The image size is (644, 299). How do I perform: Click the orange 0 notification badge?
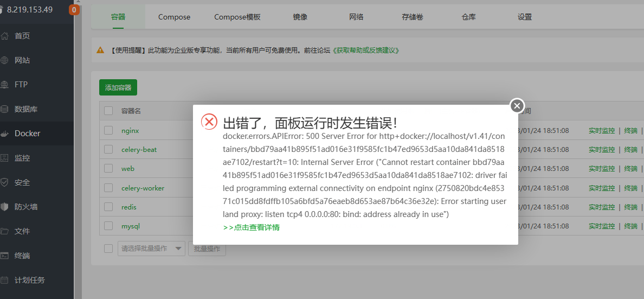point(74,10)
